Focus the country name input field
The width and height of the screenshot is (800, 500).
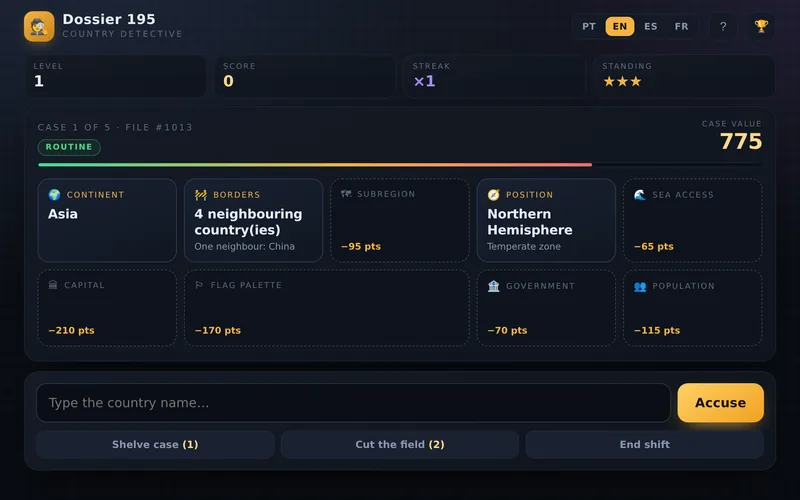pyautogui.click(x=353, y=403)
